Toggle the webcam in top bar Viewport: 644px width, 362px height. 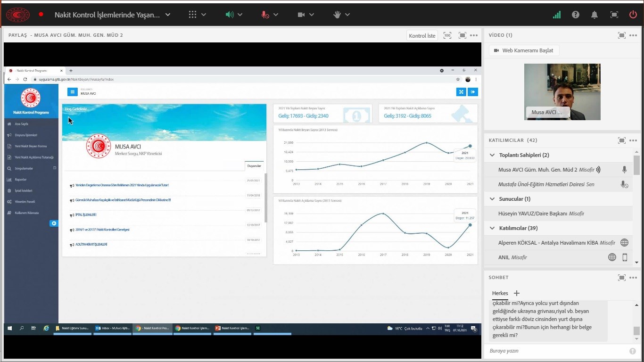tap(302, 15)
